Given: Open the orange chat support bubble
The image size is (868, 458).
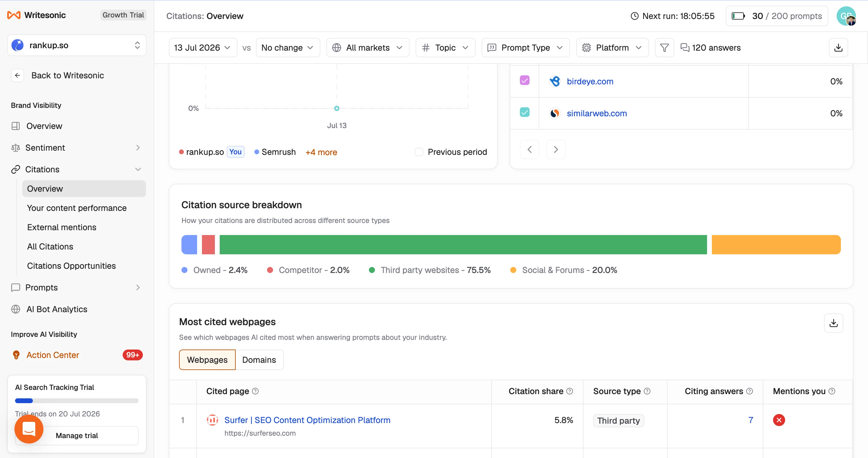Looking at the screenshot, I should point(29,429).
